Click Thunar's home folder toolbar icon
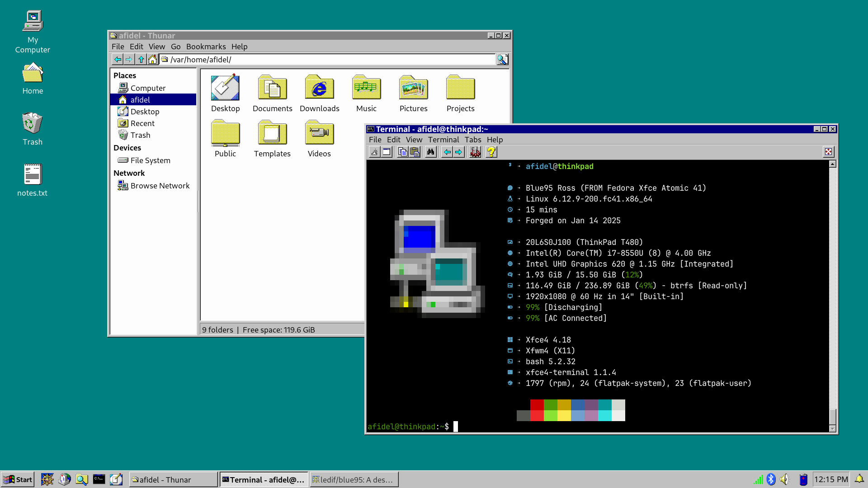This screenshot has height=488, width=868. [153, 60]
